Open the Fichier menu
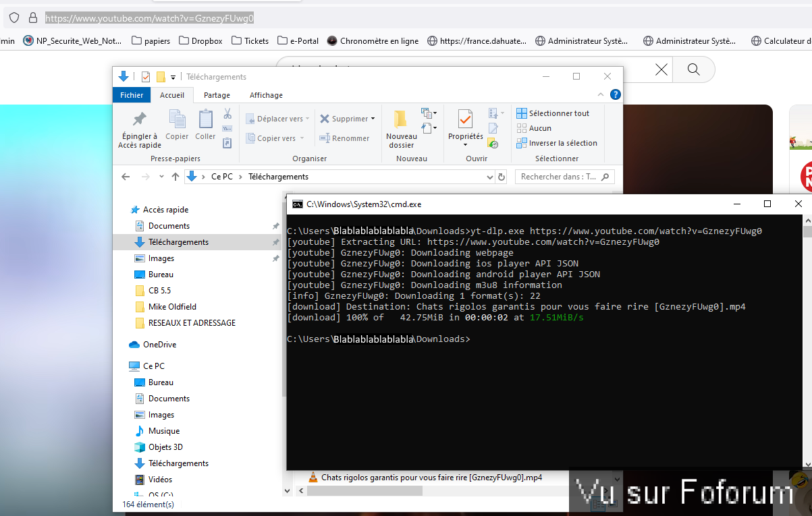The height and width of the screenshot is (516, 812). pyautogui.click(x=132, y=95)
